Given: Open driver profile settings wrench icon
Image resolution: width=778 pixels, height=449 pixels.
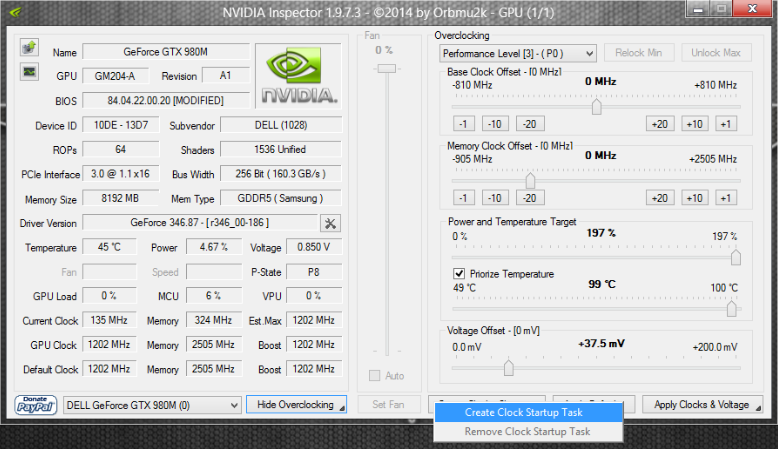Looking at the screenshot, I should pyautogui.click(x=330, y=224).
